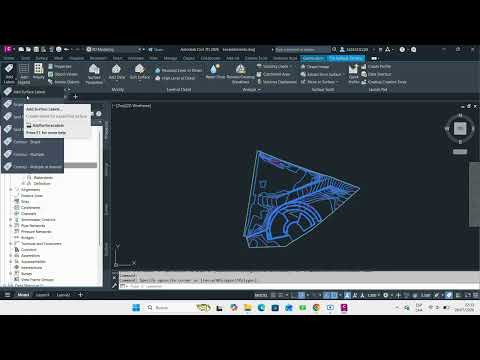
Task: Open the Tin Surface contextual tab
Action: (x=346, y=58)
